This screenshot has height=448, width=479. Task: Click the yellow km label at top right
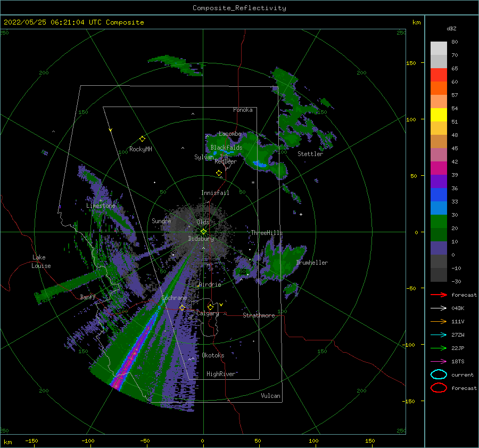click(x=416, y=22)
